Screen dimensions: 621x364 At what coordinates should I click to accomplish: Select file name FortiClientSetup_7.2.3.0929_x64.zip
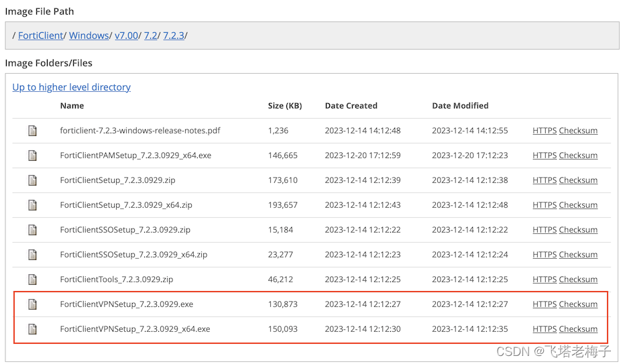click(126, 205)
